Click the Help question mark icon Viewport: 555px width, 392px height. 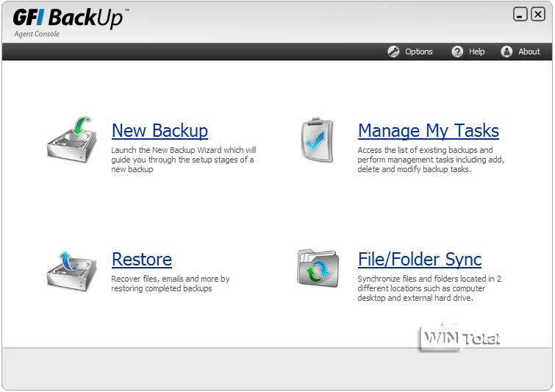tap(457, 51)
